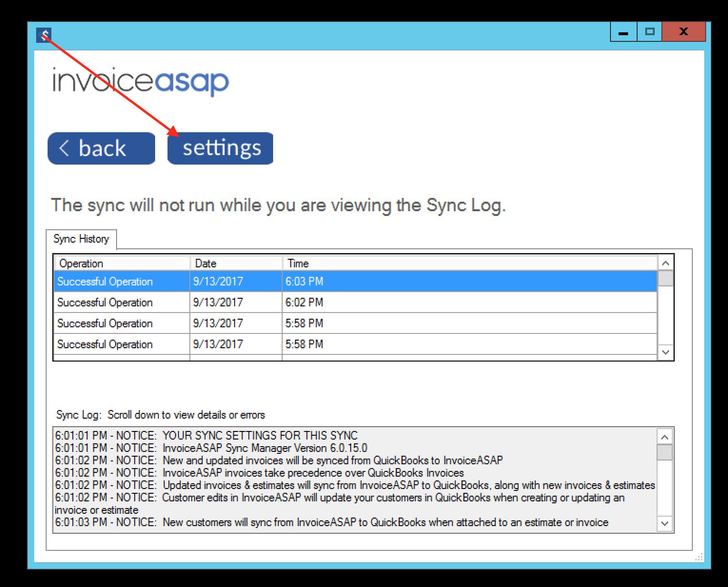
Task: Sort by the Operation column header
Action: [122, 263]
